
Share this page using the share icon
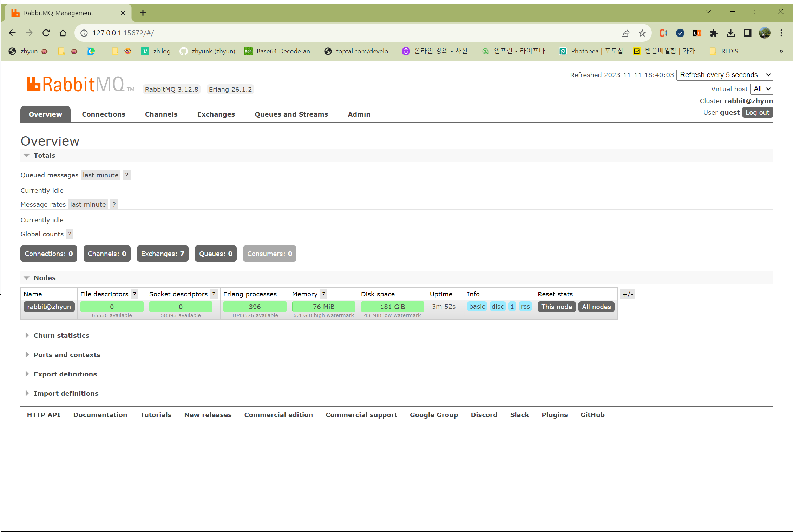[x=625, y=33]
